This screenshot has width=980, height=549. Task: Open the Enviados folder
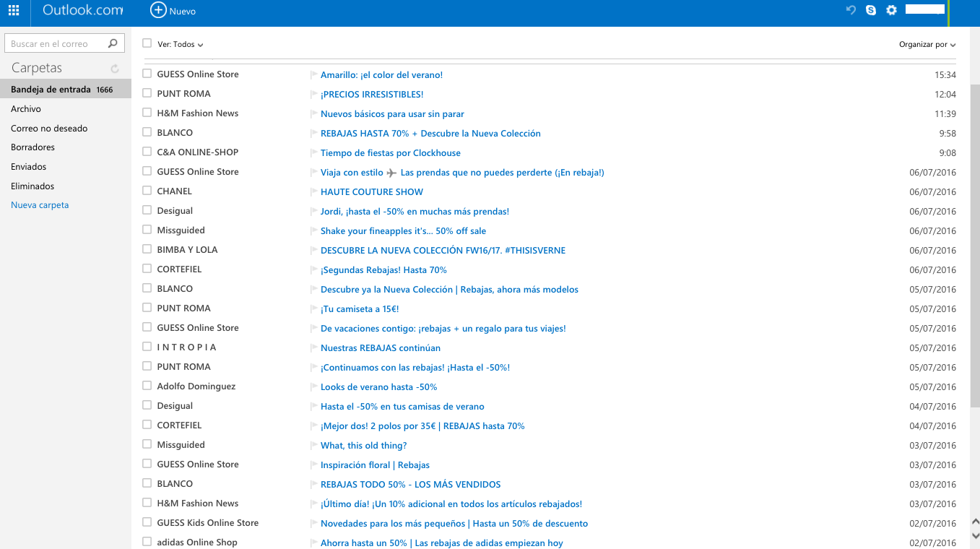point(29,167)
